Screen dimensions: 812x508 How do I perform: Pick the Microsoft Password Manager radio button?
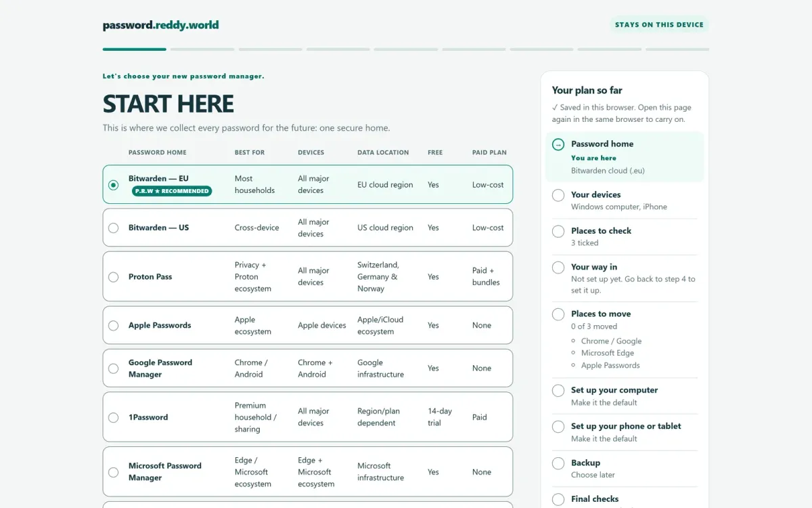click(x=113, y=472)
